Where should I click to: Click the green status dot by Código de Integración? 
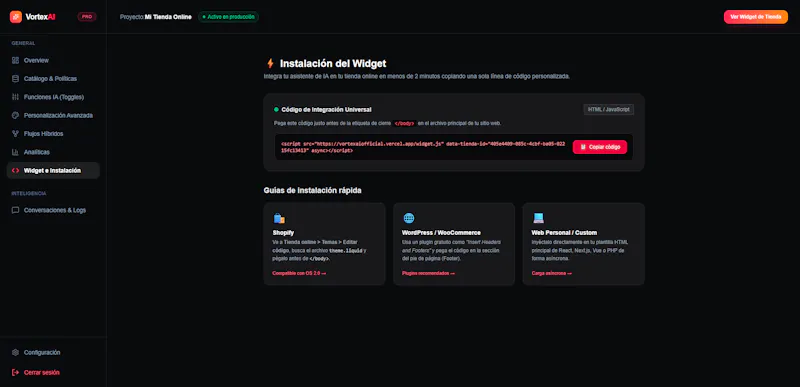pos(276,109)
